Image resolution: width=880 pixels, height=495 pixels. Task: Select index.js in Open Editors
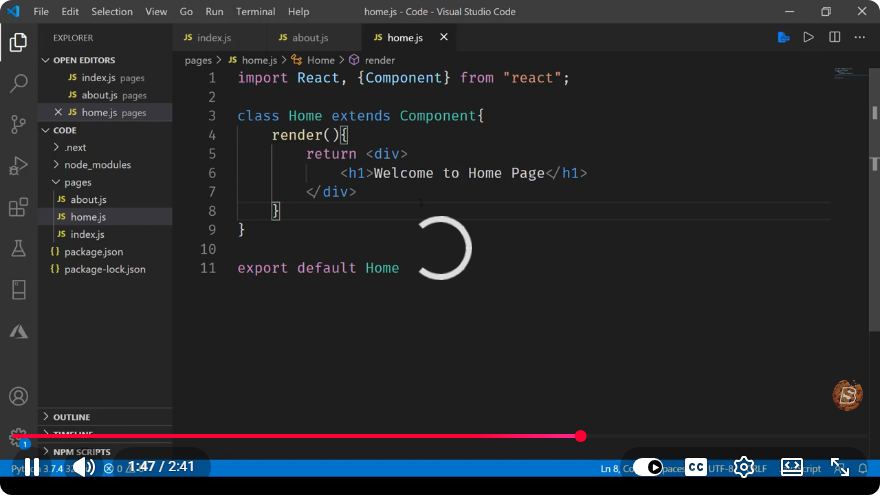[107, 77]
